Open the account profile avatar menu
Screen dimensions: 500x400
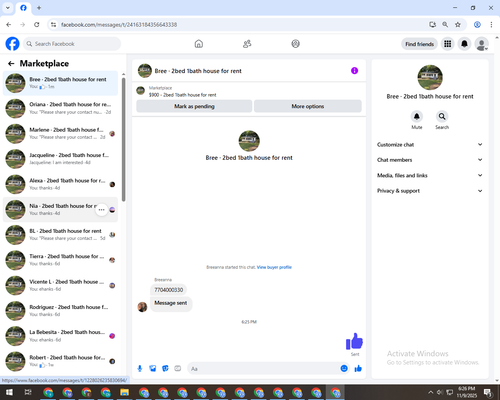(482, 44)
